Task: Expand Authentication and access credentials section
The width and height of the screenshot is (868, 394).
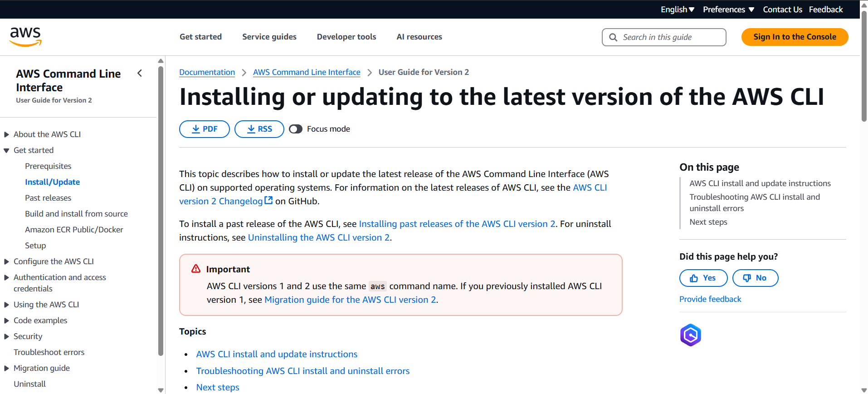Action: (6, 277)
